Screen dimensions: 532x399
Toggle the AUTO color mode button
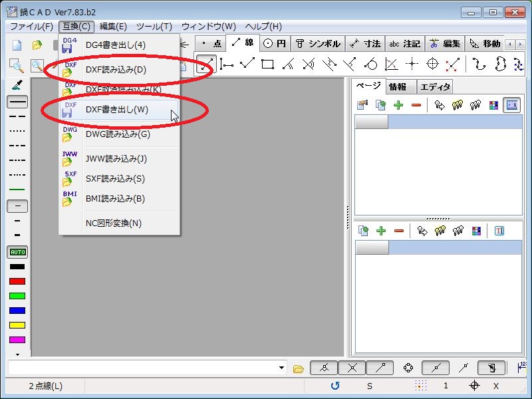[x=17, y=252]
